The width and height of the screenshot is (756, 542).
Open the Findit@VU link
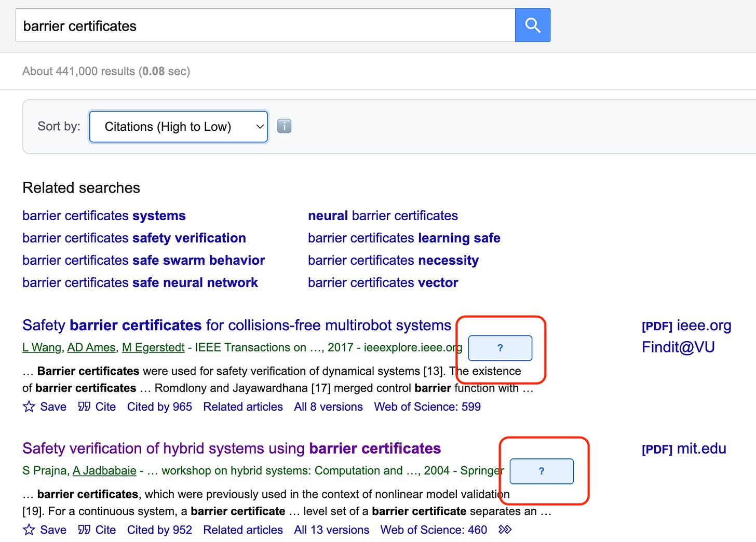point(678,347)
